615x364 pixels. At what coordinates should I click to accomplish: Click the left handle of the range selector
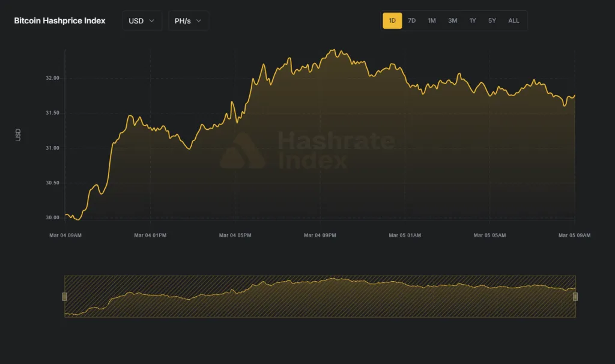coord(64,296)
